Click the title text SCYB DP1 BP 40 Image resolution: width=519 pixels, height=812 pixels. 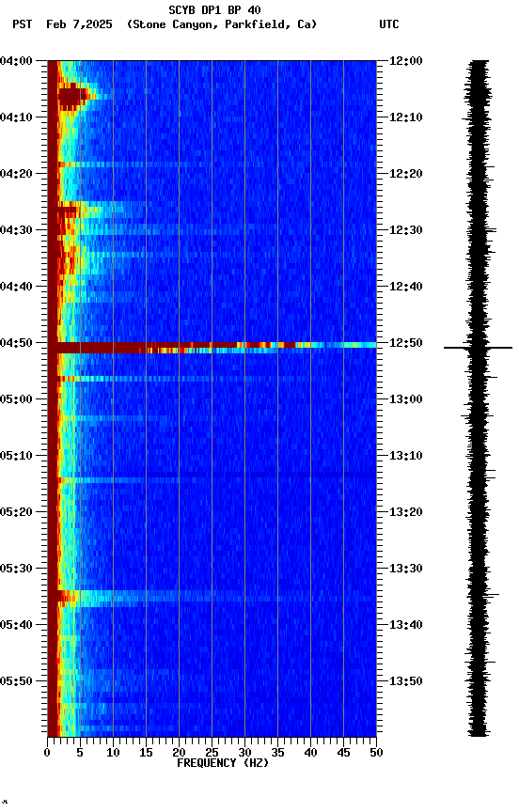point(214,10)
